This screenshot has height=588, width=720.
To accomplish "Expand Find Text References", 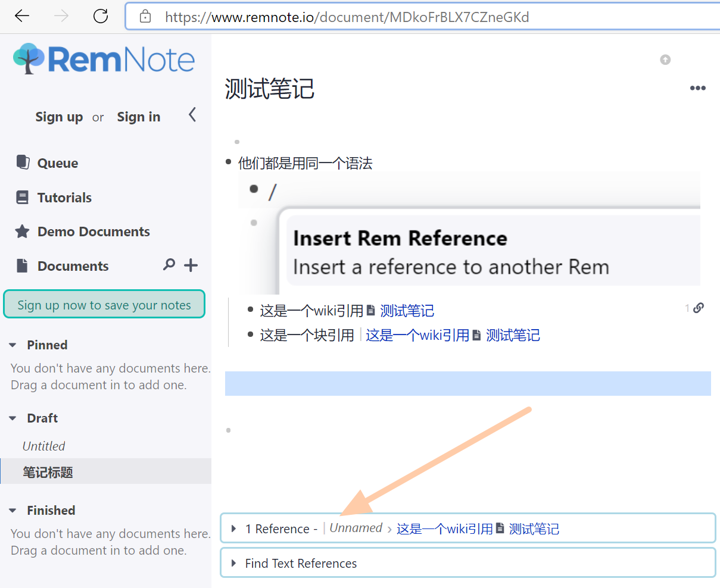I will point(233,562).
